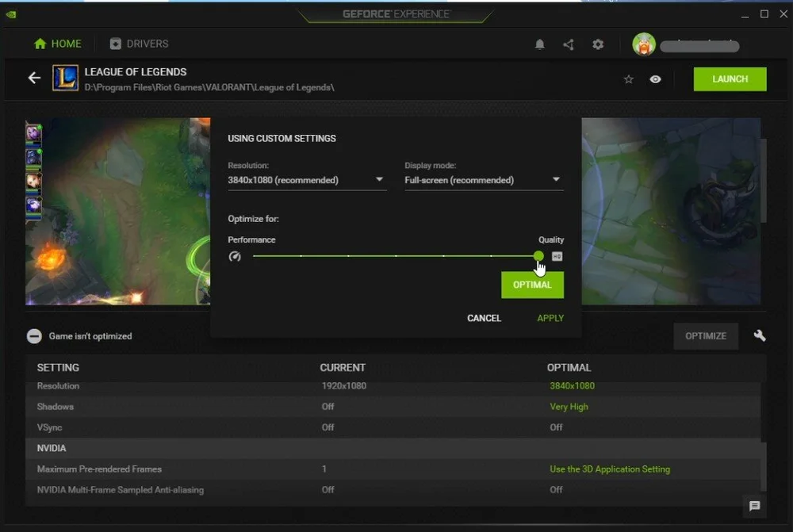Open GeForce Experience settings gear
793x532 pixels.
coord(598,44)
